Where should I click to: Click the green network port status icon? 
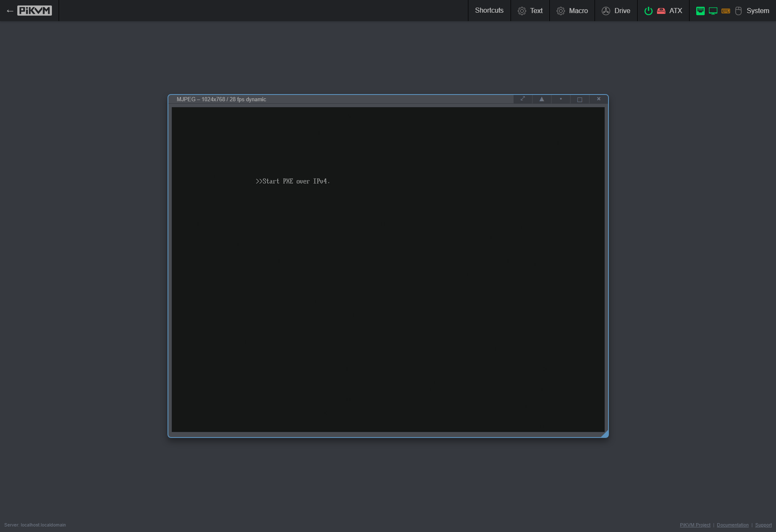click(x=700, y=11)
